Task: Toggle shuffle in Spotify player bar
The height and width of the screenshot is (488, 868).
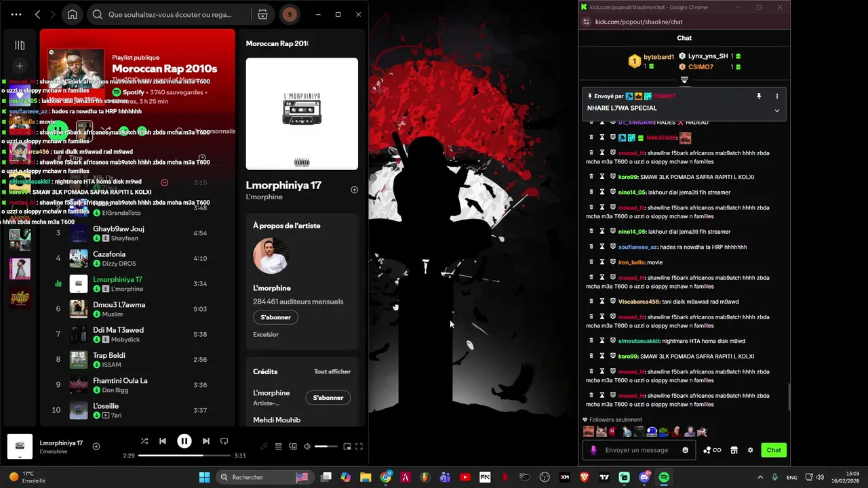Action: coord(144,441)
